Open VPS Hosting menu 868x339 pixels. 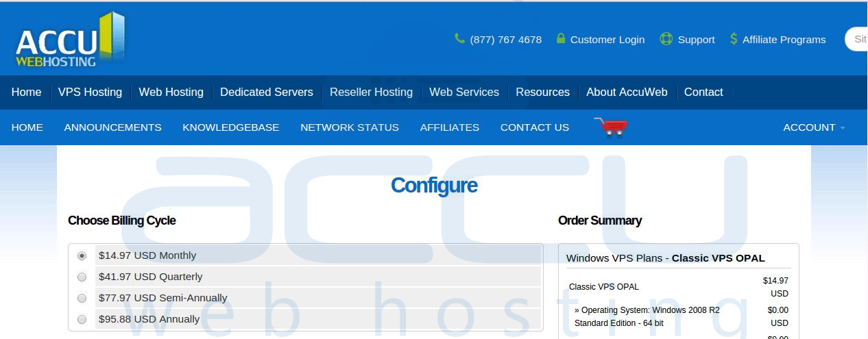coord(90,92)
